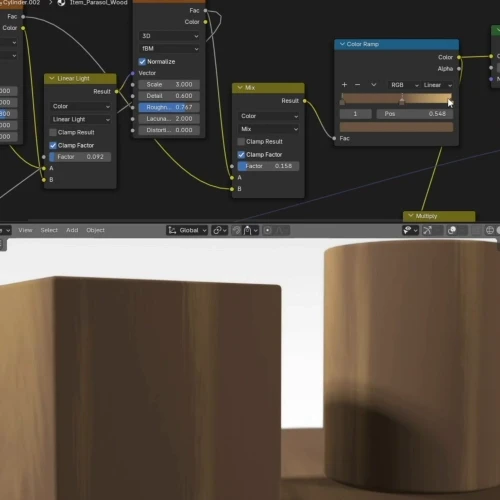The height and width of the screenshot is (500, 500).
Task: Open the fBM noise type dropdown
Action: (x=169, y=49)
